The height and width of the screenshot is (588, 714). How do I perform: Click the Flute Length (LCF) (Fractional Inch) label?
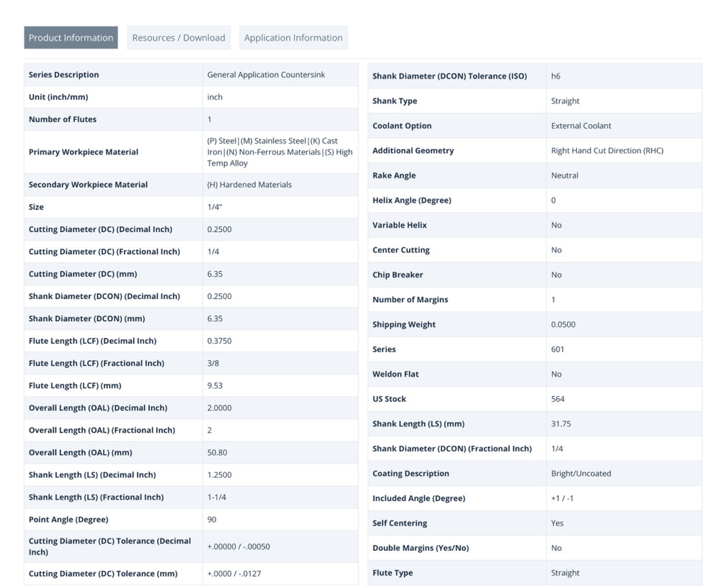[96, 363]
